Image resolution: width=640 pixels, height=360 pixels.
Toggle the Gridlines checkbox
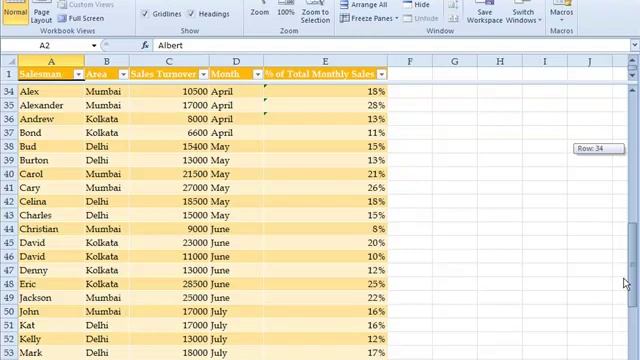click(144, 13)
